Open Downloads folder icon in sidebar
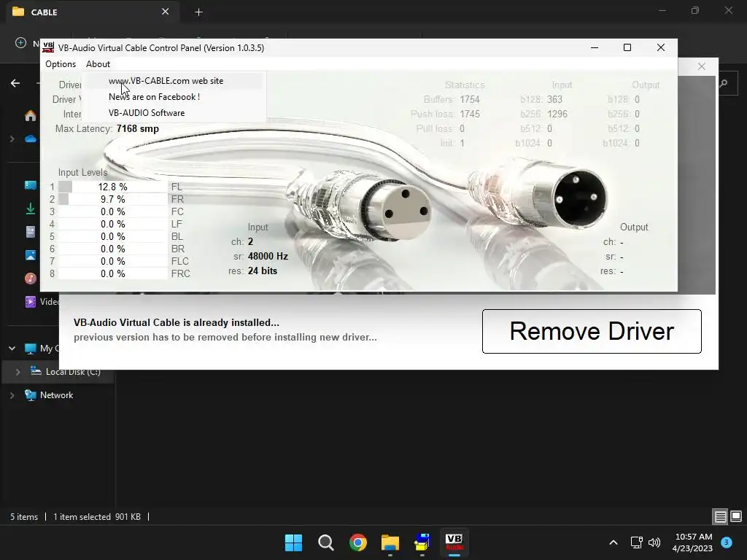This screenshot has height=560, width=747. click(x=31, y=209)
